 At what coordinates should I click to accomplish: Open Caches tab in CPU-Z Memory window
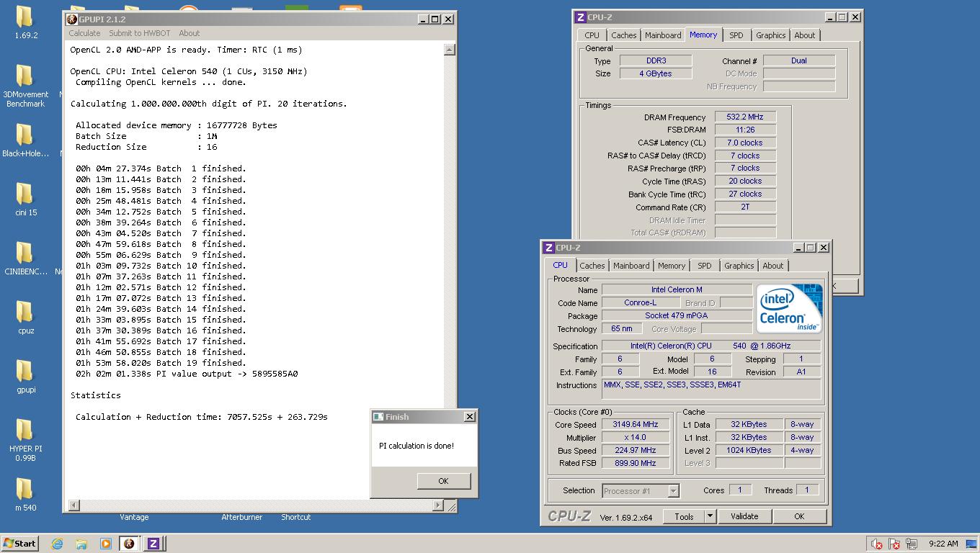(623, 35)
